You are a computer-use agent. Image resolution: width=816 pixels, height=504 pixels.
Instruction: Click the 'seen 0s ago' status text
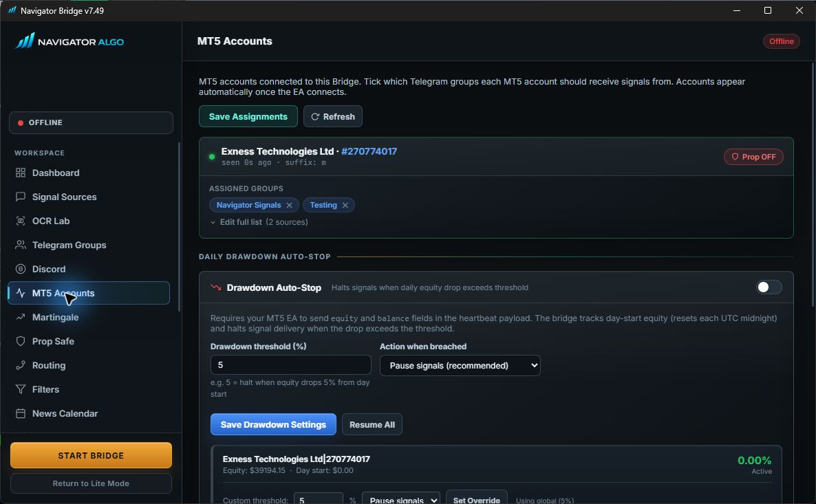[x=246, y=162]
